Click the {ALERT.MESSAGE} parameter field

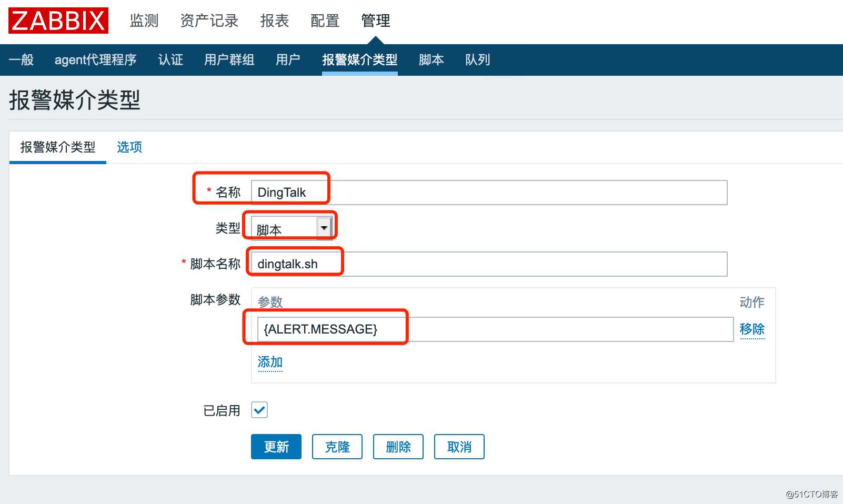point(495,329)
